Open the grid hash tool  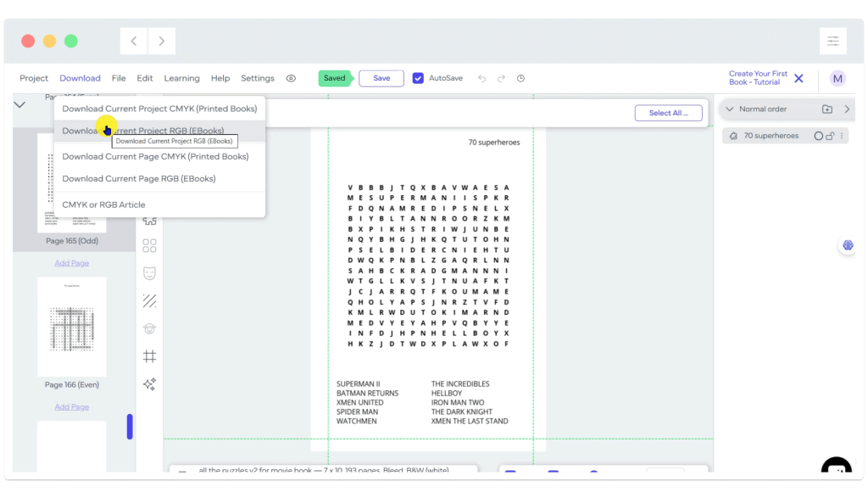(149, 356)
